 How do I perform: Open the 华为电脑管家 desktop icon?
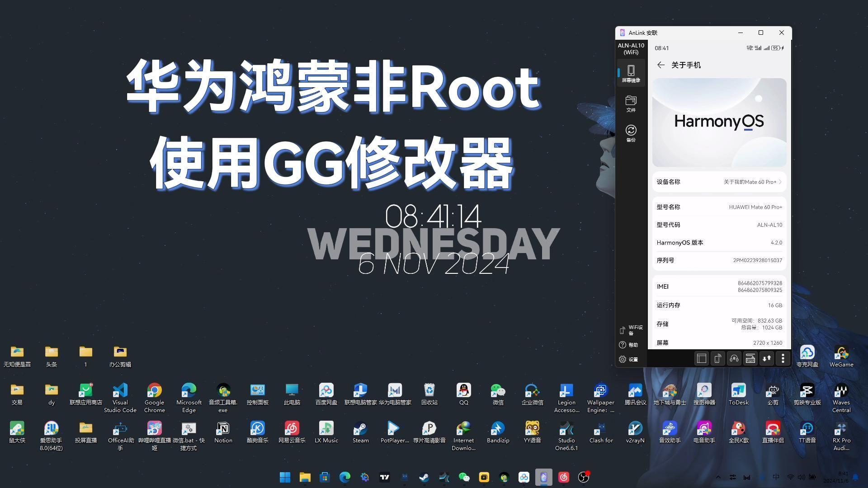coord(395,394)
